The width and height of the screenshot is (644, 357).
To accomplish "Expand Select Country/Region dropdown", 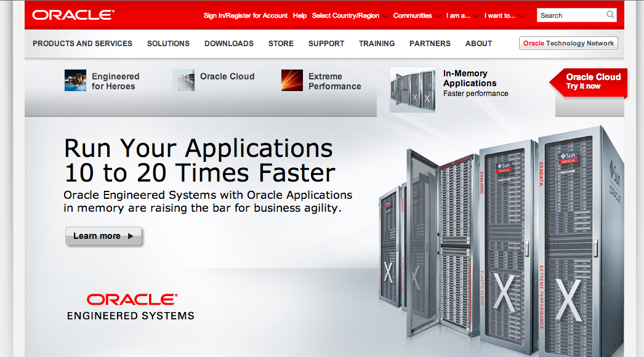I will coord(350,15).
